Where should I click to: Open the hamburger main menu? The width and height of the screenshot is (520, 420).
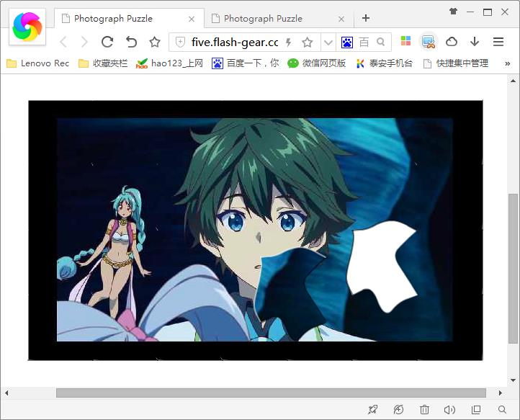pos(498,42)
